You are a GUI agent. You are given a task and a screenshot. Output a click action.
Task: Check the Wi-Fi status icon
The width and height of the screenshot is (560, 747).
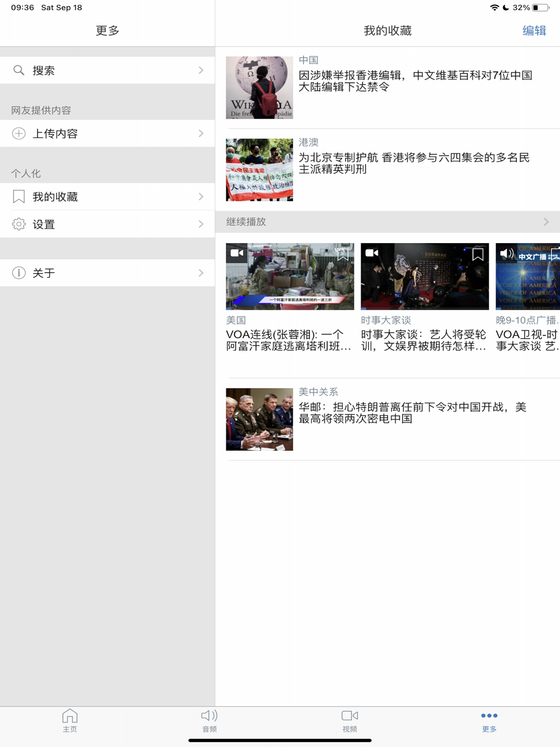pos(494,8)
